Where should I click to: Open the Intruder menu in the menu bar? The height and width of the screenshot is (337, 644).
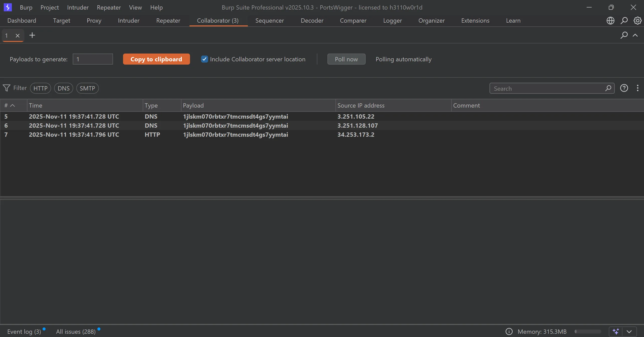point(78,8)
